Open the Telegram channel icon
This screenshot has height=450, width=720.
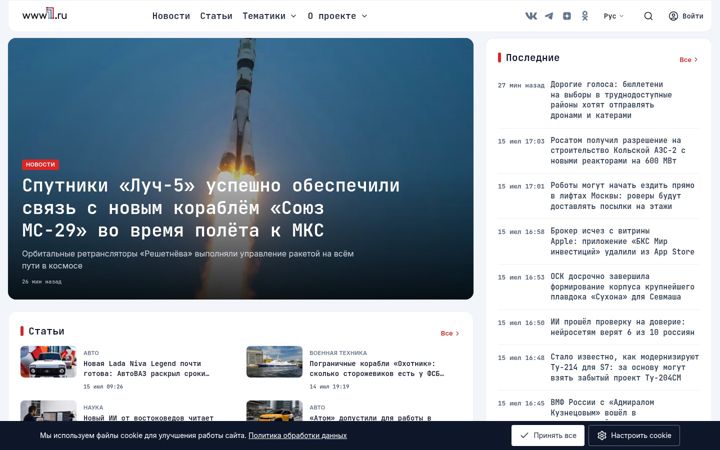[x=549, y=16]
